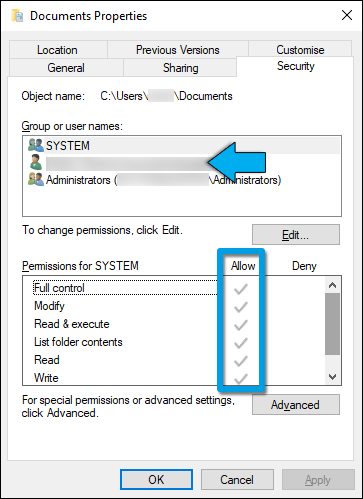363x499 pixels.
Task: Confirm with the OK button
Action: pos(156,480)
